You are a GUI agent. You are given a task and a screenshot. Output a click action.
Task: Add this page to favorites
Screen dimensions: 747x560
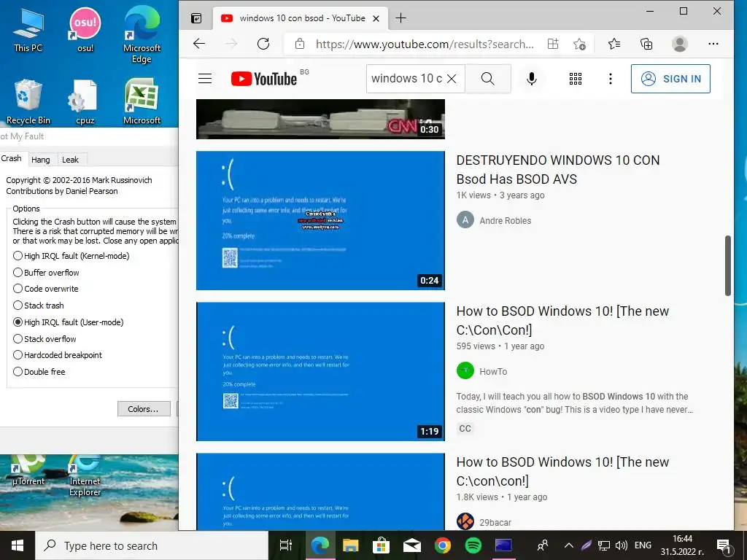[x=579, y=44]
